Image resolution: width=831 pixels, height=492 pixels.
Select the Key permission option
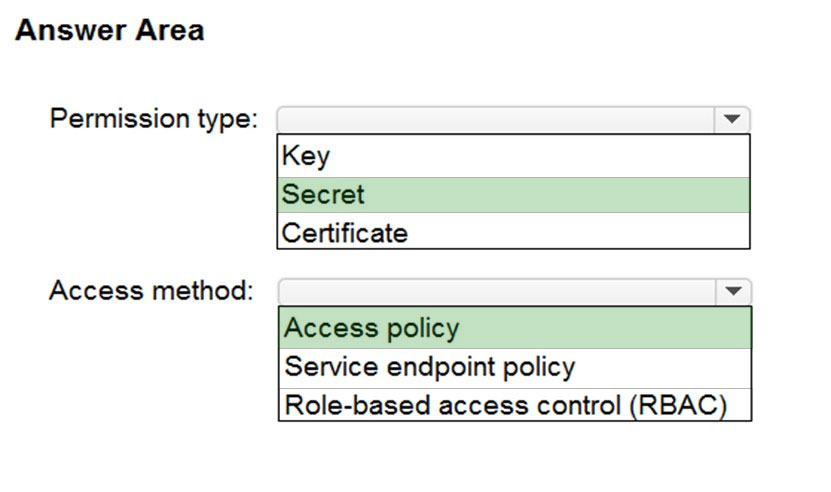pyautogui.click(x=513, y=156)
